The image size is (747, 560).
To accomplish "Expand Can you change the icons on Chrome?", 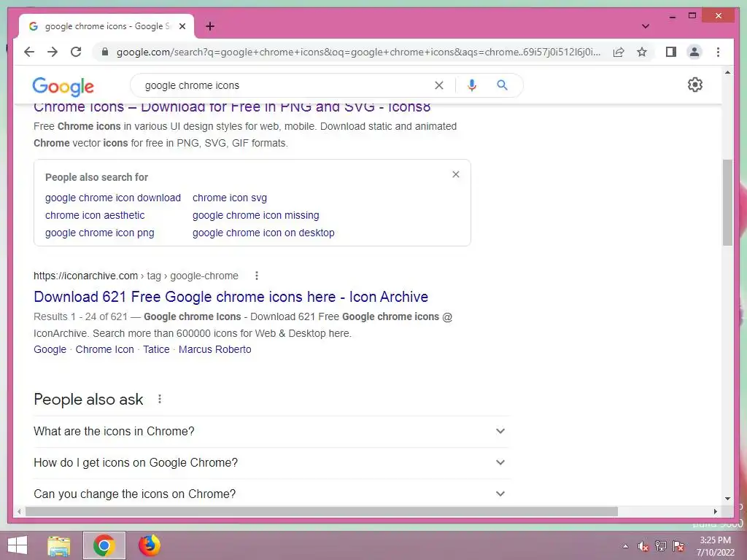I will (x=271, y=494).
